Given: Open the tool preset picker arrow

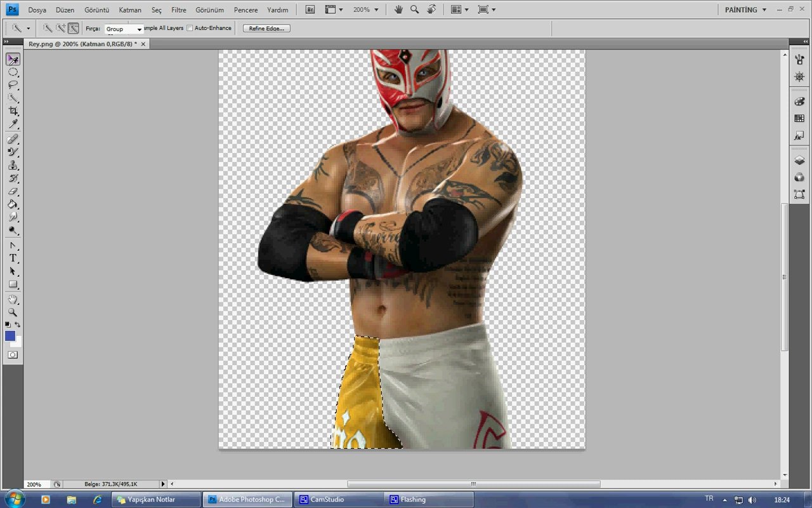Looking at the screenshot, I should pyautogui.click(x=28, y=29).
